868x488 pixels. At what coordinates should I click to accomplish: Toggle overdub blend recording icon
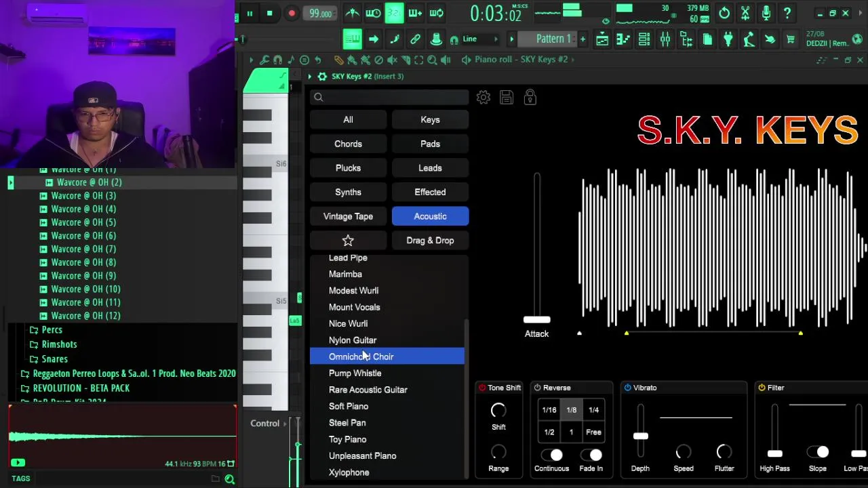tap(415, 13)
